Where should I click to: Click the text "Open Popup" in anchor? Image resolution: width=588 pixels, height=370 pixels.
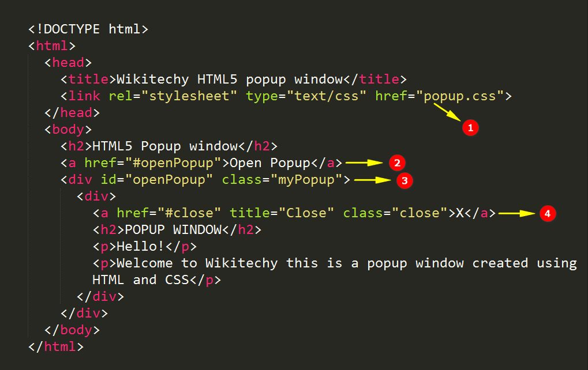click(x=270, y=163)
